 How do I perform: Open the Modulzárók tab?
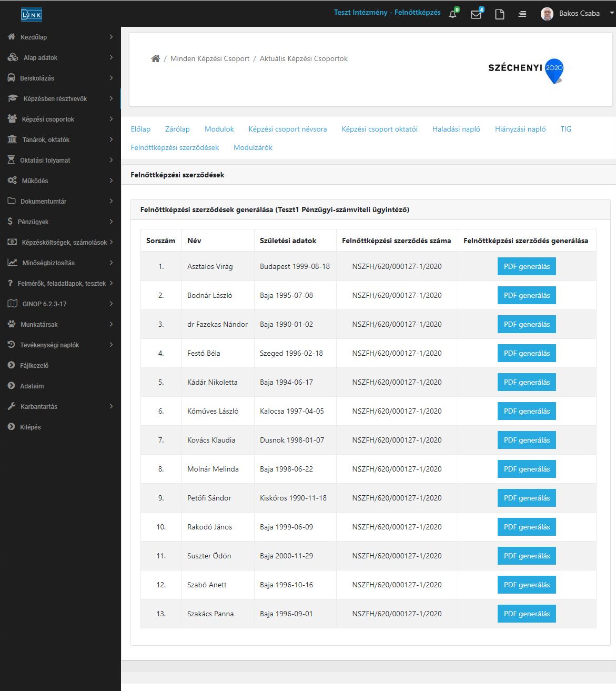click(253, 147)
